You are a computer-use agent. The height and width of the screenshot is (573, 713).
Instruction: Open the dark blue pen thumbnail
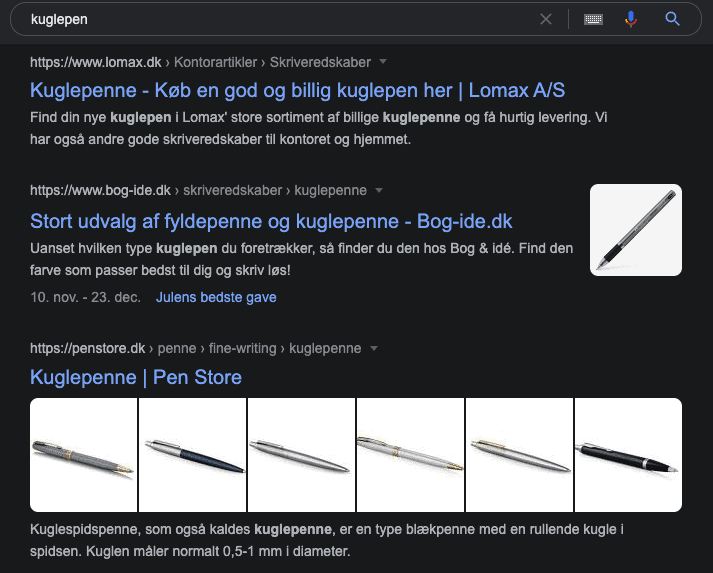(192, 455)
